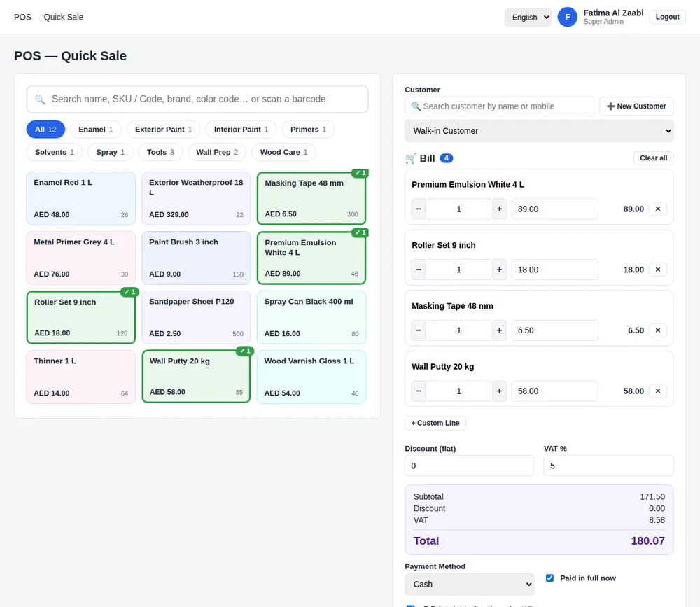
Task: Click the VAT % input field
Action: click(x=608, y=466)
